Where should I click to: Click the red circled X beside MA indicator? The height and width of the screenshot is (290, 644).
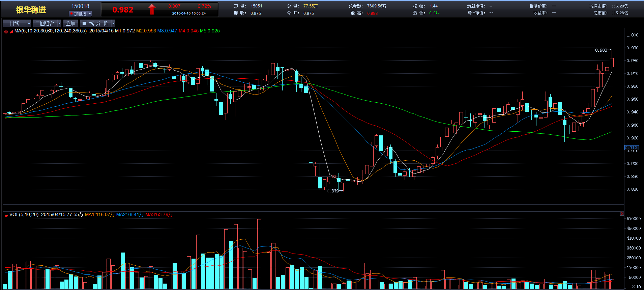click(6, 31)
